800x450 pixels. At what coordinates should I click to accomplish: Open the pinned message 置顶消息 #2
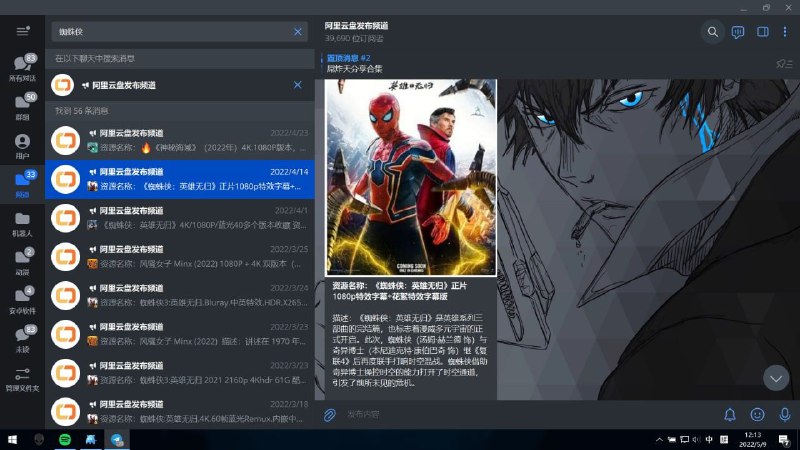pos(355,63)
